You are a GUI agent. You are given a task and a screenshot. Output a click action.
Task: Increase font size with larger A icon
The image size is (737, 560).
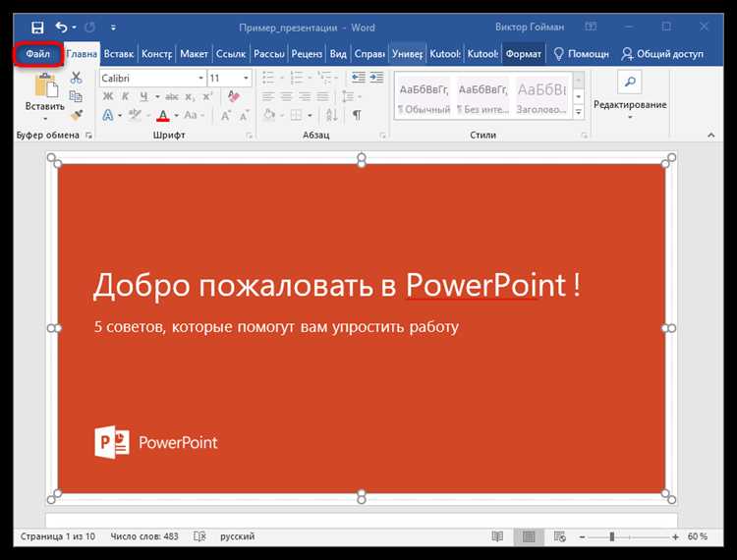point(226,115)
